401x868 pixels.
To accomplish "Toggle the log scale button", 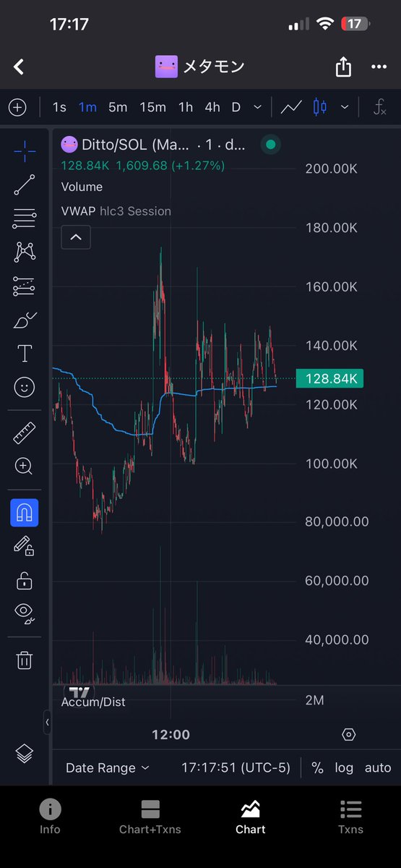I will coord(344,767).
